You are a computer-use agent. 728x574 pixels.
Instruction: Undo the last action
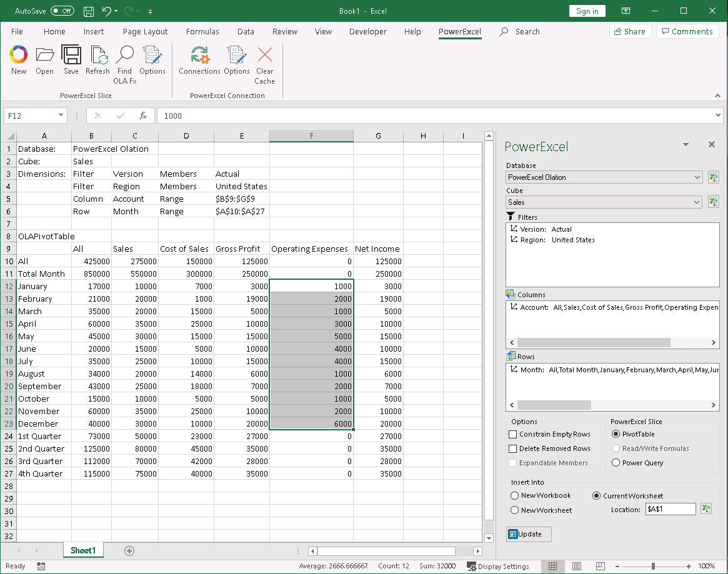pyautogui.click(x=107, y=11)
